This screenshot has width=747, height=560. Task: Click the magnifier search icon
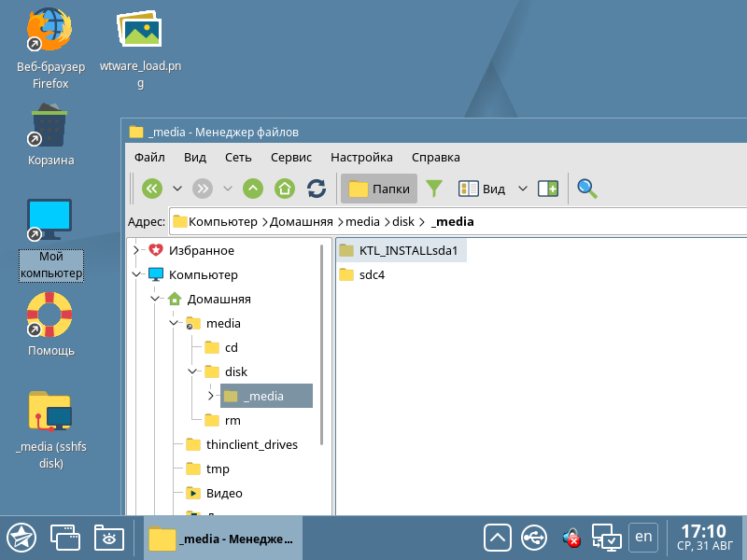tap(586, 189)
